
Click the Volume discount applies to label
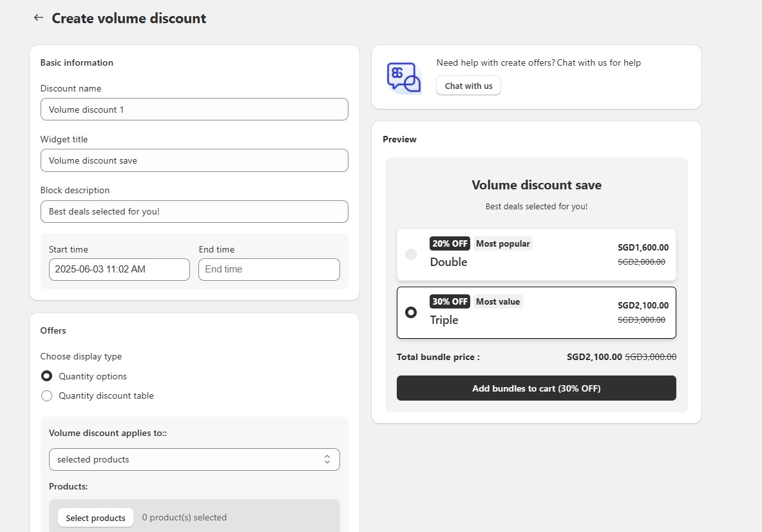108,433
